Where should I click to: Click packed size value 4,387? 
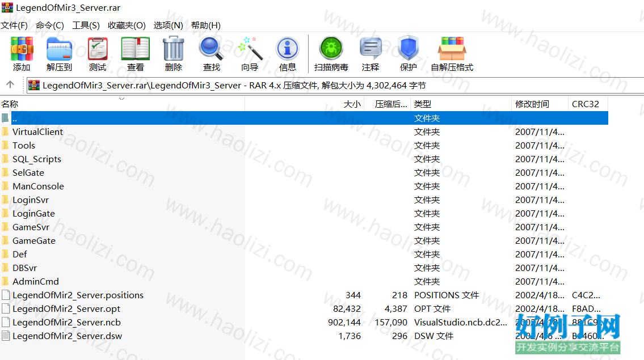pyautogui.click(x=395, y=308)
